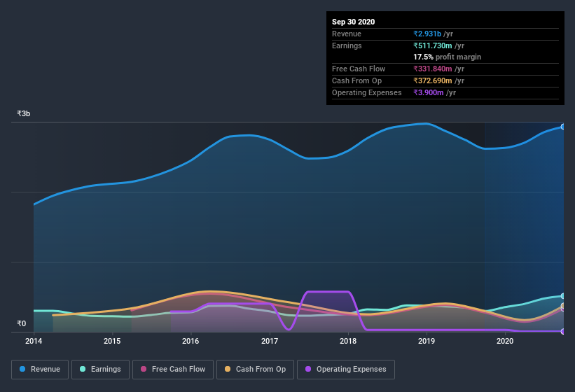
Task: Click the 2016 x-axis label
Action: pyautogui.click(x=190, y=341)
